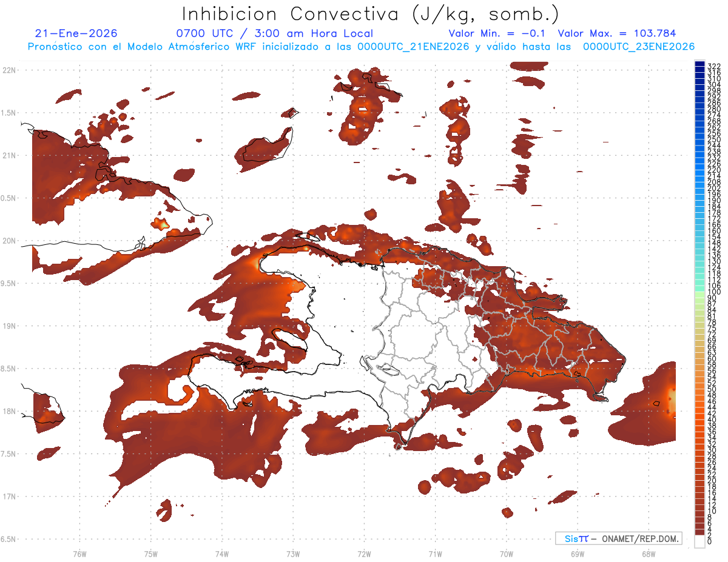
Task: Click the title 'Inhibicion Convectiva (J/kg, somb.)'
Action: click(371, 14)
